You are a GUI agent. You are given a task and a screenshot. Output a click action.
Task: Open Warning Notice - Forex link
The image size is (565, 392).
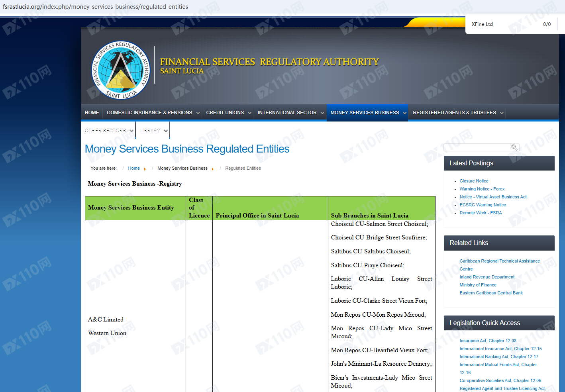tap(482, 189)
